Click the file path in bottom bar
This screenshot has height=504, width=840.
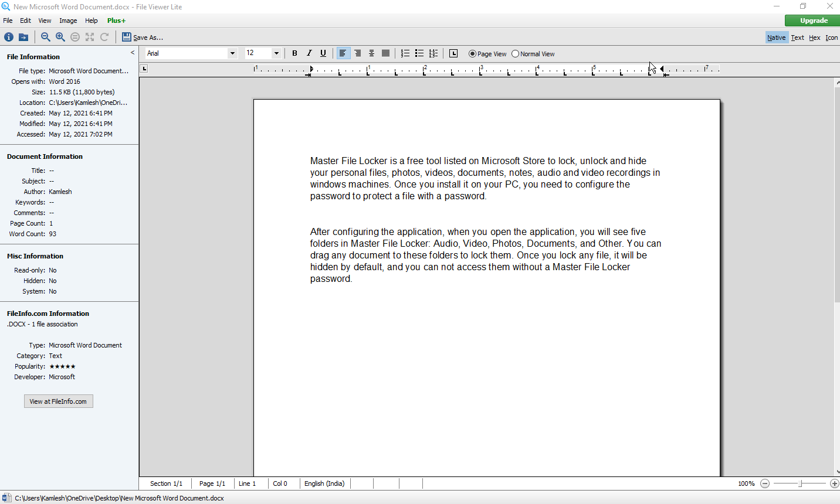(x=119, y=498)
